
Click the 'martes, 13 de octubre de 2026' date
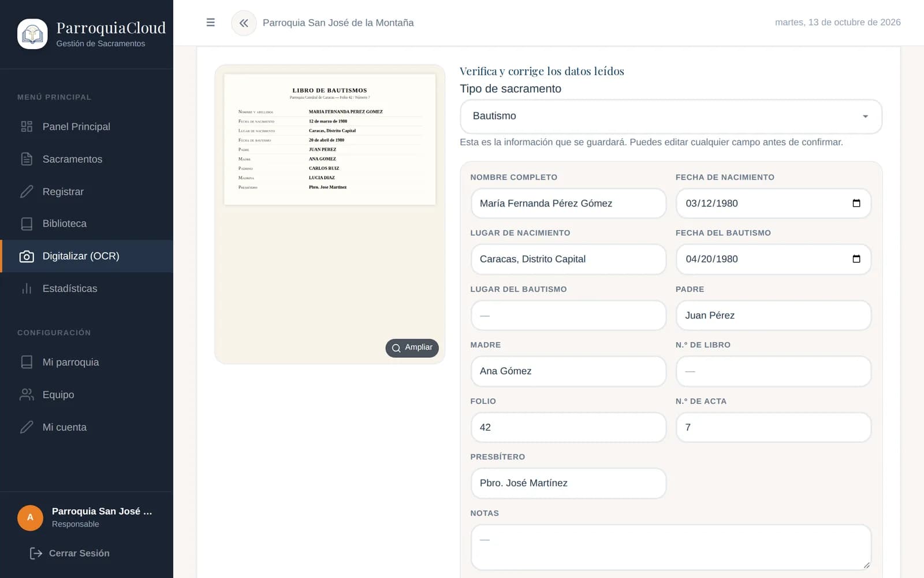click(838, 22)
